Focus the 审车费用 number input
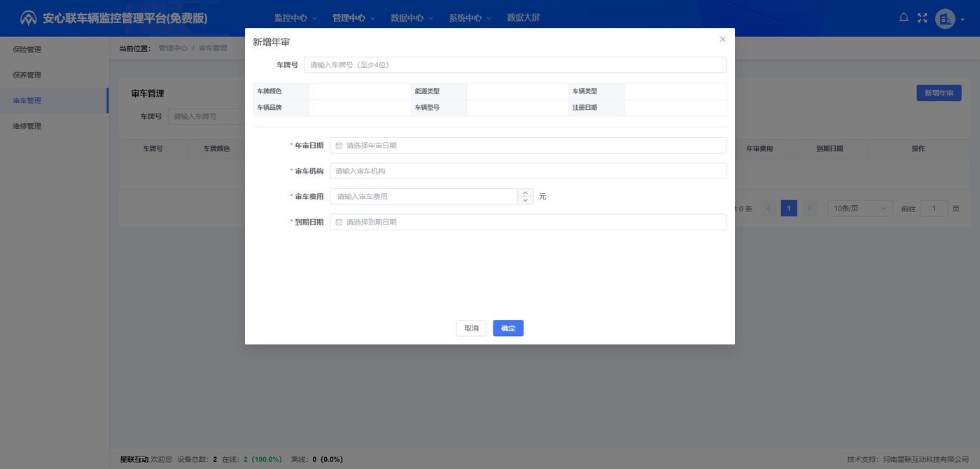980x469 pixels. point(423,197)
